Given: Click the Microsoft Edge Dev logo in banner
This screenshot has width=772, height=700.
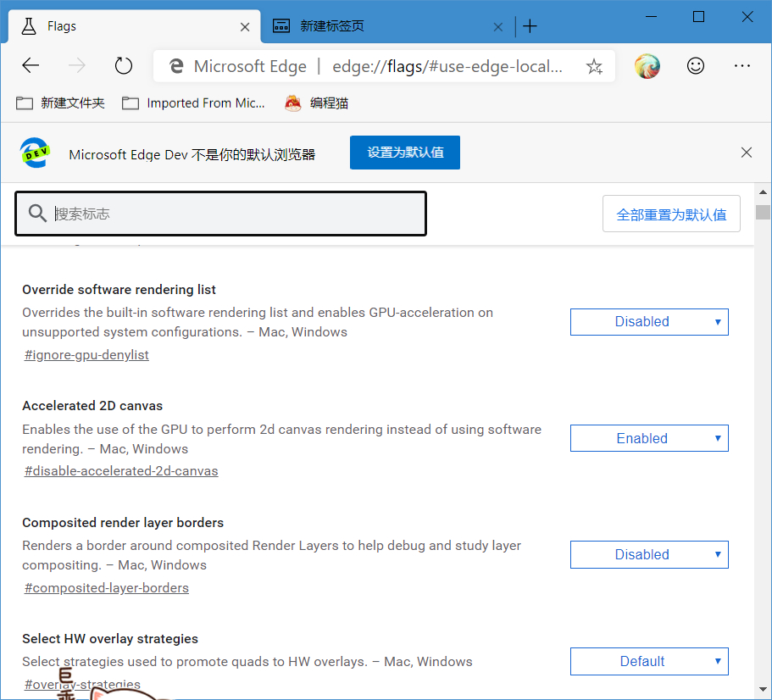Looking at the screenshot, I should pyautogui.click(x=34, y=153).
